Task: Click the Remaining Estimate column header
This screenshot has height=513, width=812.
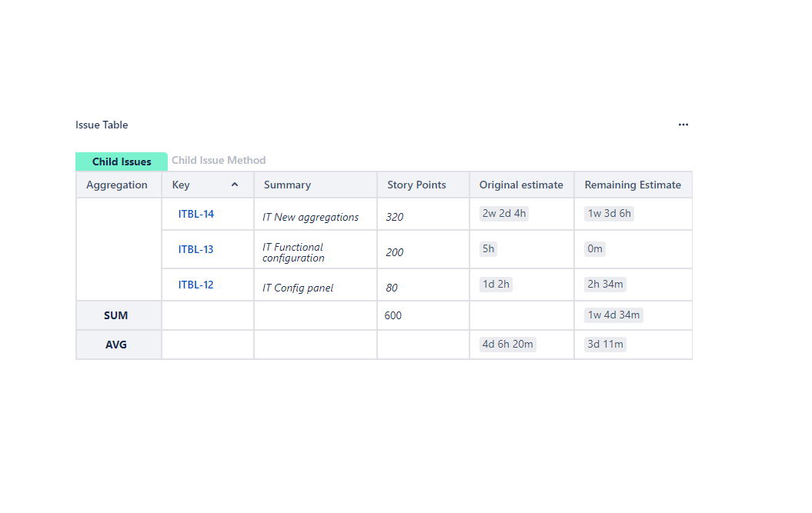Action: [x=633, y=185]
